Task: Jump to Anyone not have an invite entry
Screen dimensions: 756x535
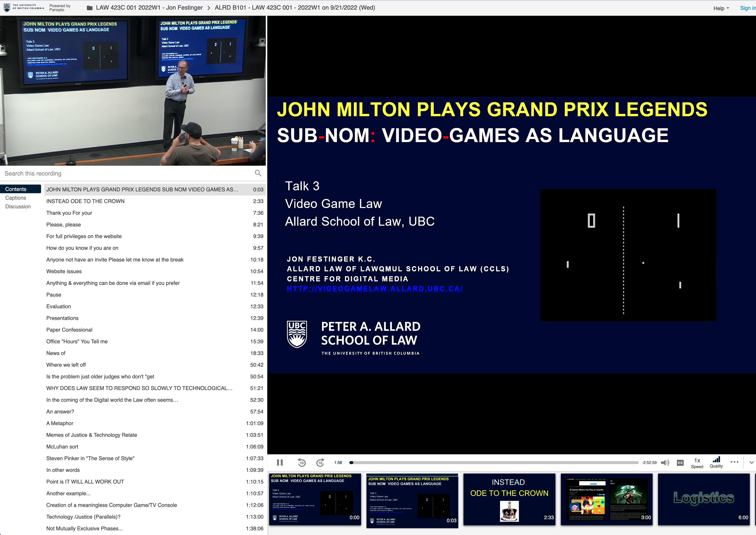Action: (155, 259)
